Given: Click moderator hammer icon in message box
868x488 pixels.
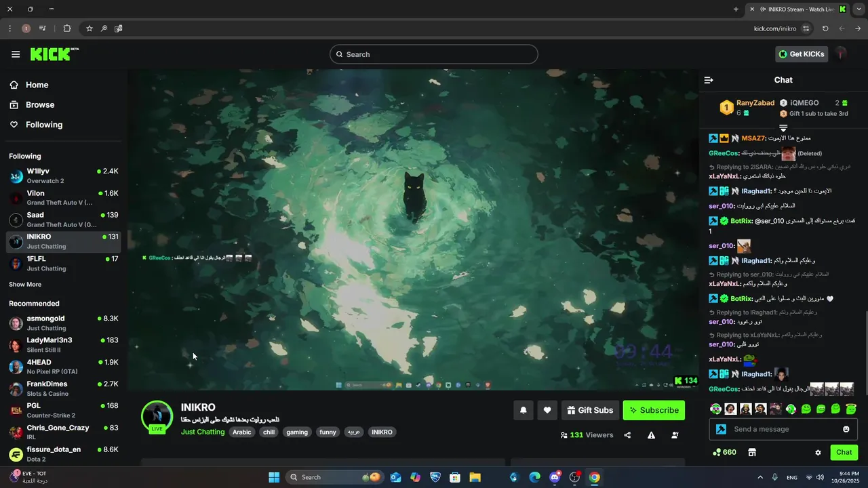Looking at the screenshot, I should (x=721, y=429).
